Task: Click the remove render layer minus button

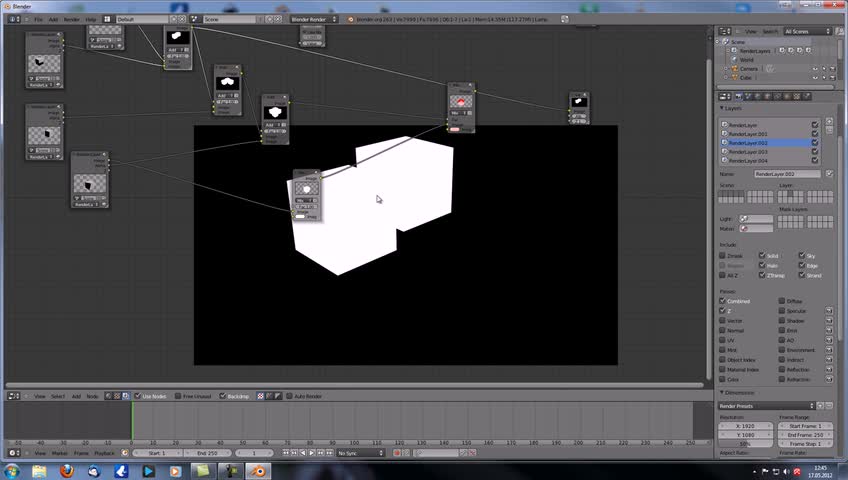Action: click(829, 130)
